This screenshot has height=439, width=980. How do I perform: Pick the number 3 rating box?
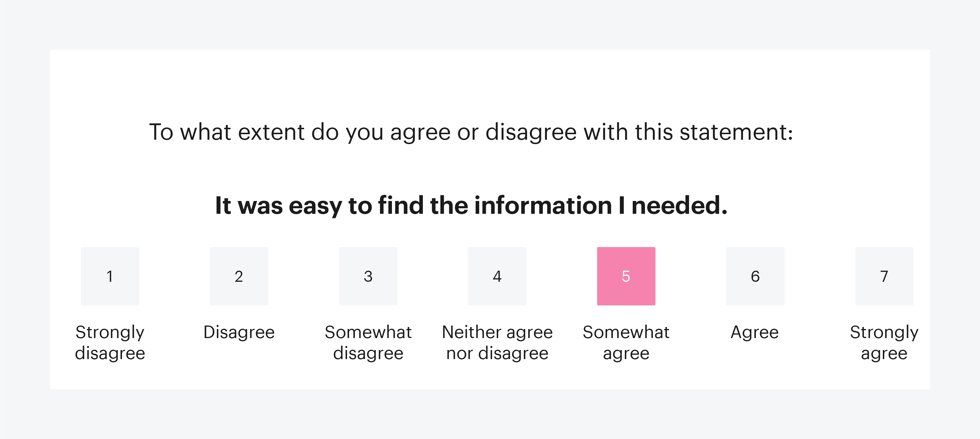pyautogui.click(x=368, y=276)
